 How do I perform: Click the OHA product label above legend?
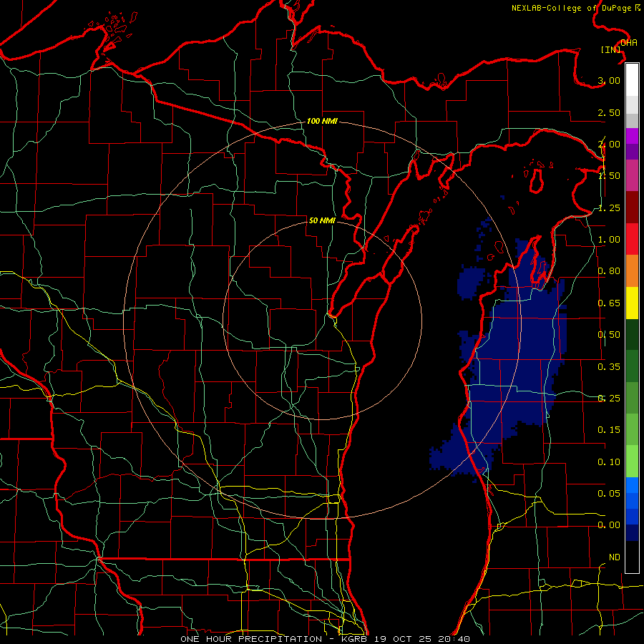629,43
